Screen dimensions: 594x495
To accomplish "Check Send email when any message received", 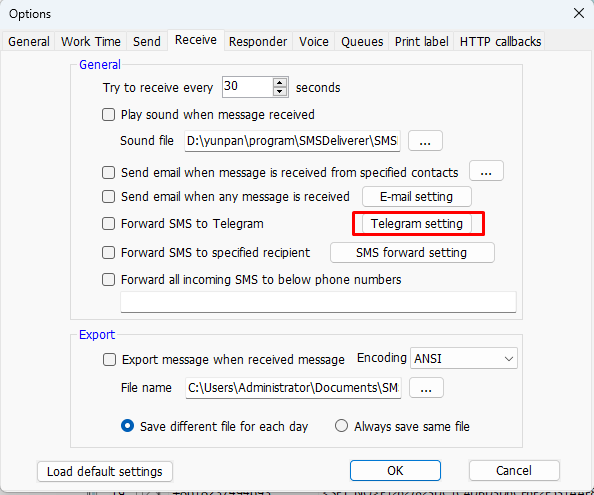I will click(108, 197).
